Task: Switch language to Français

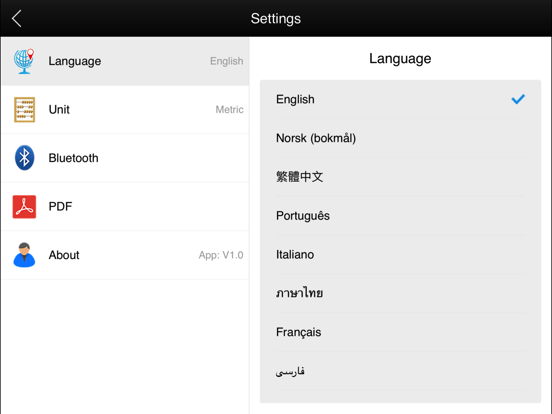Action: coord(400,332)
